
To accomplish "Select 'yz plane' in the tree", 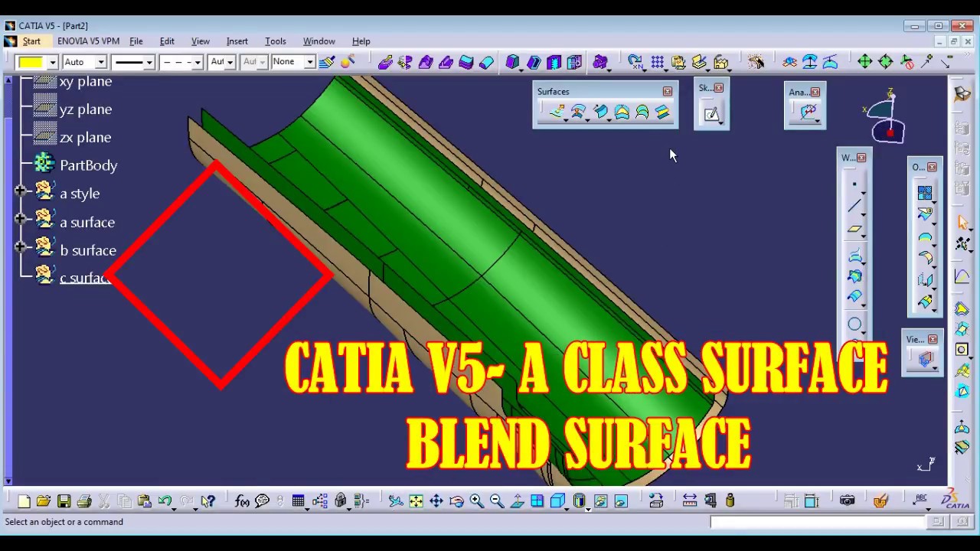I will (85, 109).
